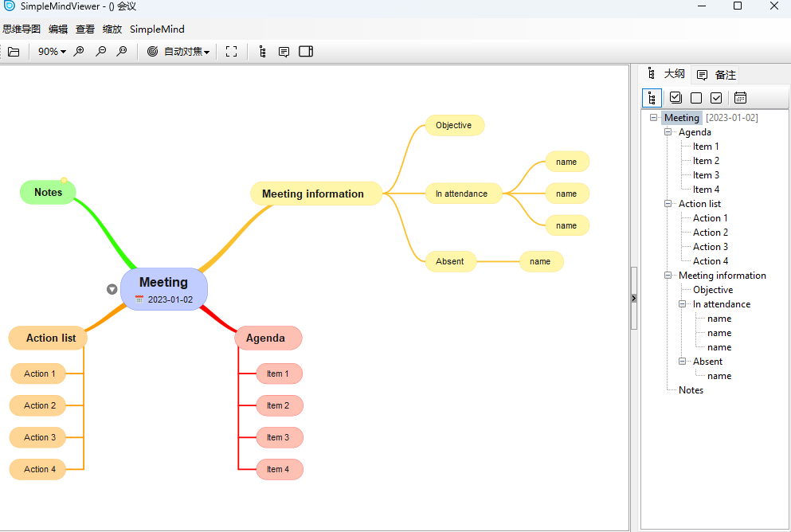The image size is (791, 532).
Task: Open notes via the speech-bubble toolbar icon
Action: pyautogui.click(x=284, y=51)
